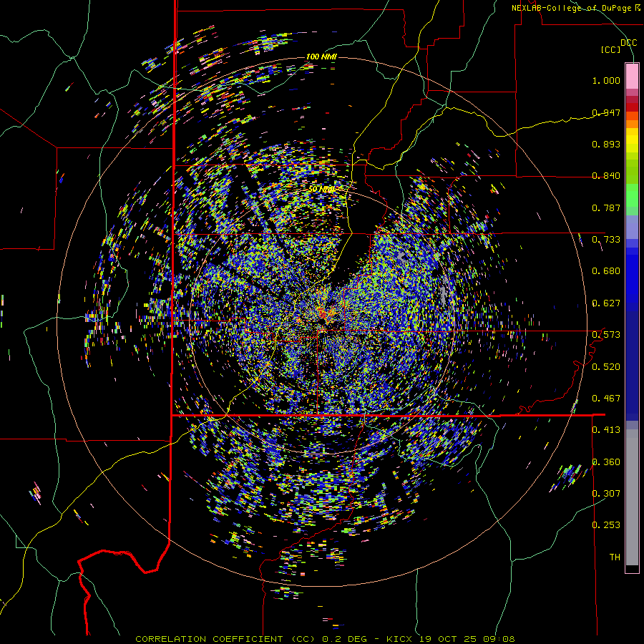Pick the gray segment of the color bar
Screen dimensions: 644x644
[x=632, y=497]
